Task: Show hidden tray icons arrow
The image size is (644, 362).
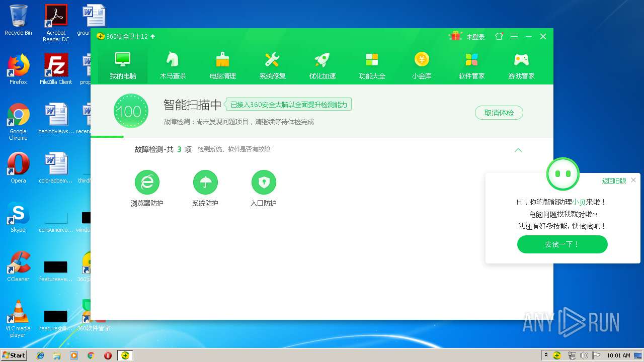Action: pyautogui.click(x=546, y=355)
